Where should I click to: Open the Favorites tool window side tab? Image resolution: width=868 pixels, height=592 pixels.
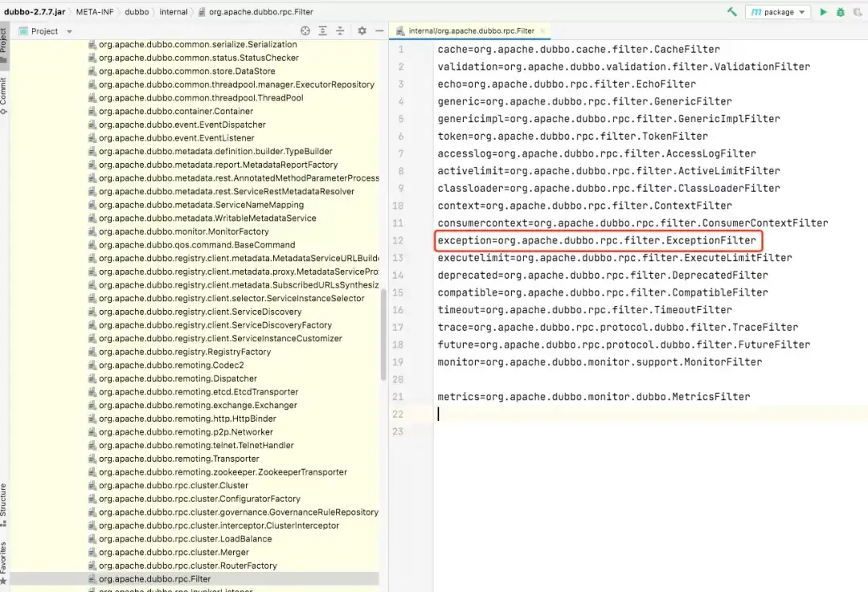point(4,562)
